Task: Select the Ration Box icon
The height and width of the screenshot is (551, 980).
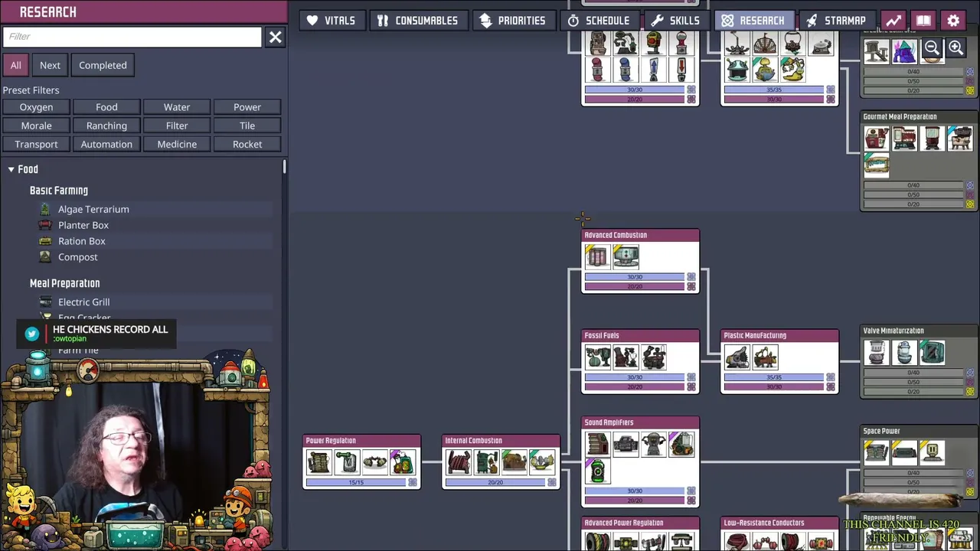Action: [45, 241]
